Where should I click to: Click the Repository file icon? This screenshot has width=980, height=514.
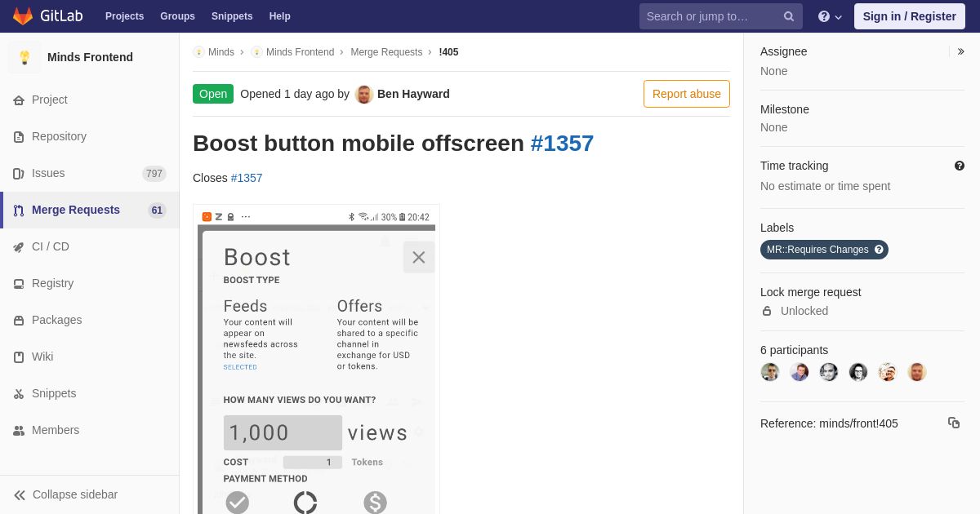[x=19, y=136]
